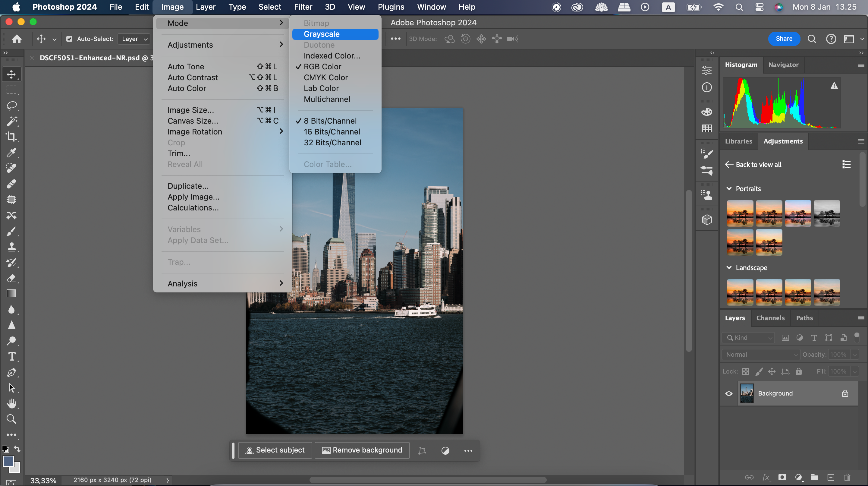Open the blend mode dropdown showing Normal

click(760, 354)
